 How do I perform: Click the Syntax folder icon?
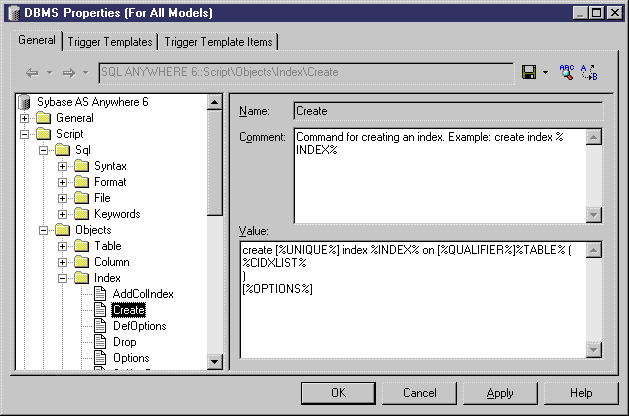pos(81,166)
